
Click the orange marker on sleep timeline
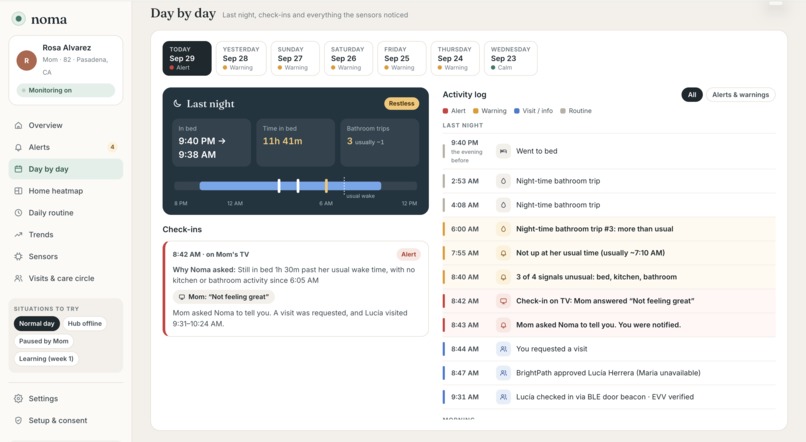pos(326,186)
